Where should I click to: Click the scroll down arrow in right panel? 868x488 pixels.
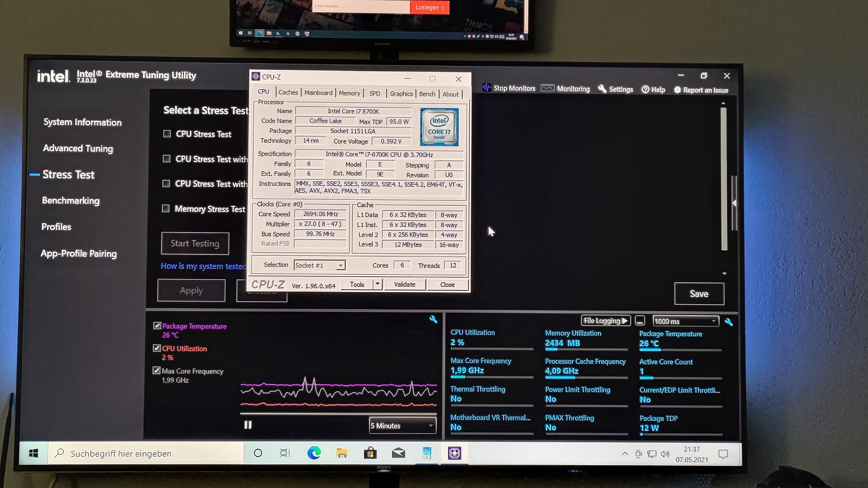click(x=724, y=273)
